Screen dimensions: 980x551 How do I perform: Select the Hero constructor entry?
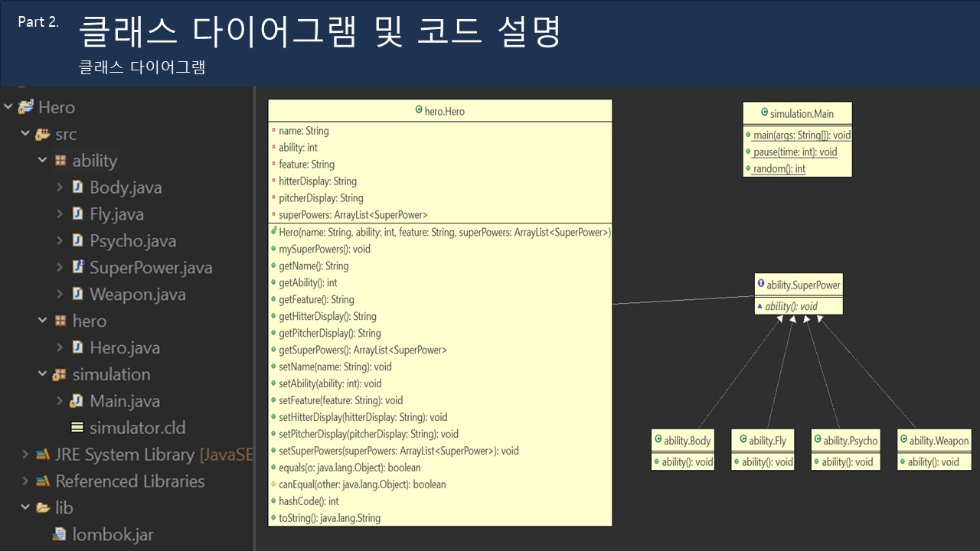(445, 232)
